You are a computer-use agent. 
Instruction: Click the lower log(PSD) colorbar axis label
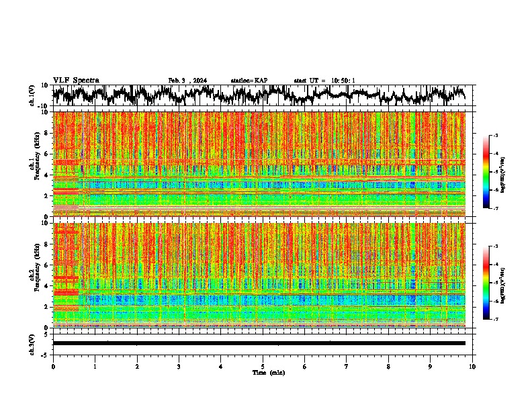point(503,285)
